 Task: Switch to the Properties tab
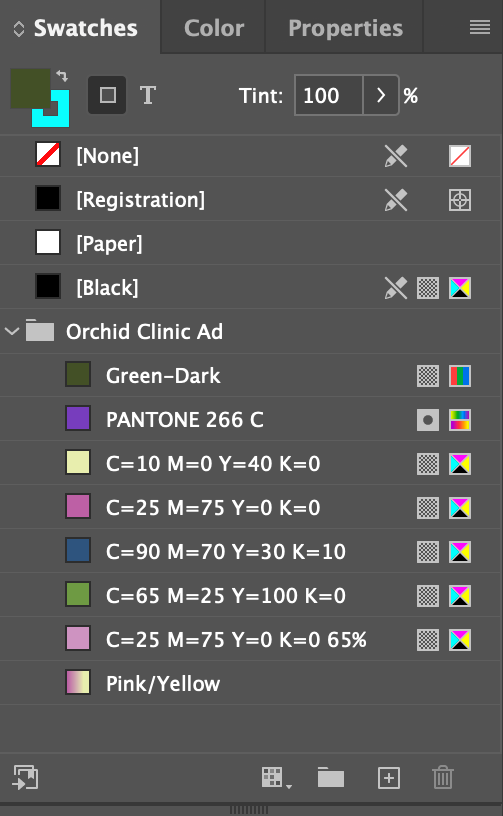[x=345, y=28]
